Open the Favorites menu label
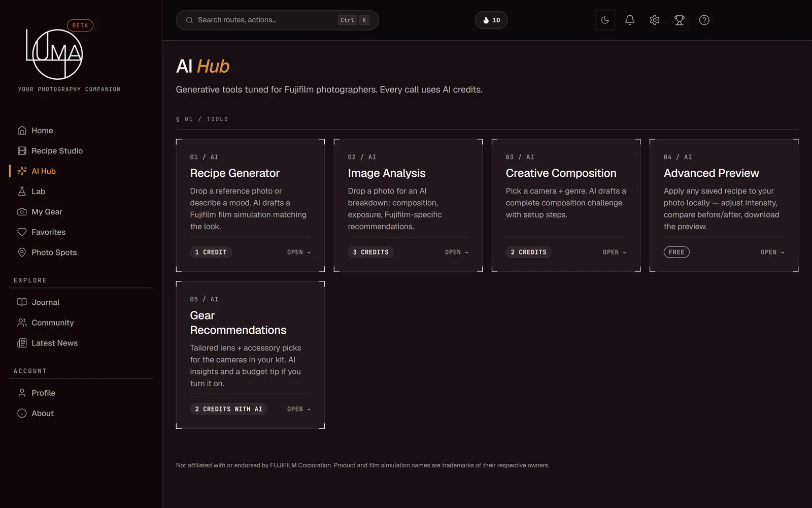Image resolution: width=812 pixels, height=508 pixels. pos(48,232)
